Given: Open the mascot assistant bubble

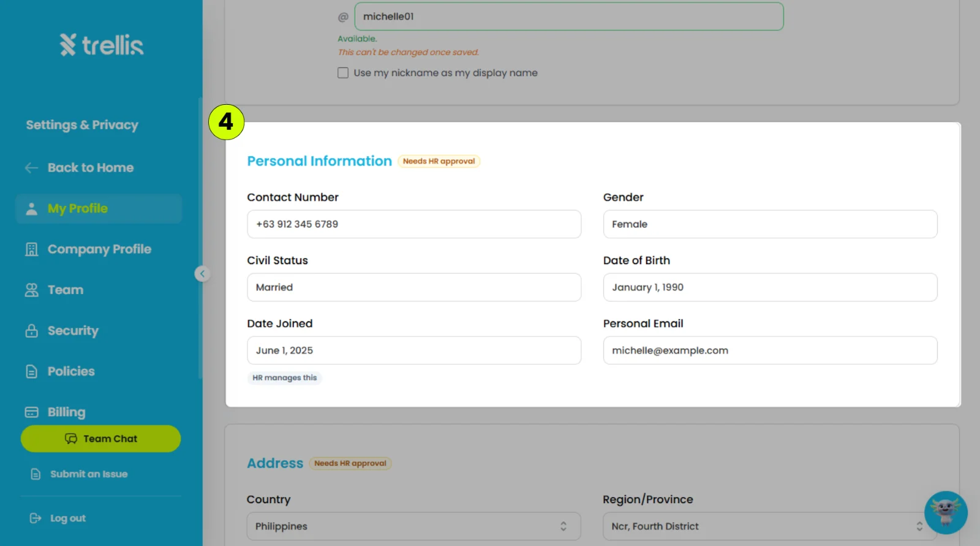Looking at the screenshot, I should coord(946,512).
